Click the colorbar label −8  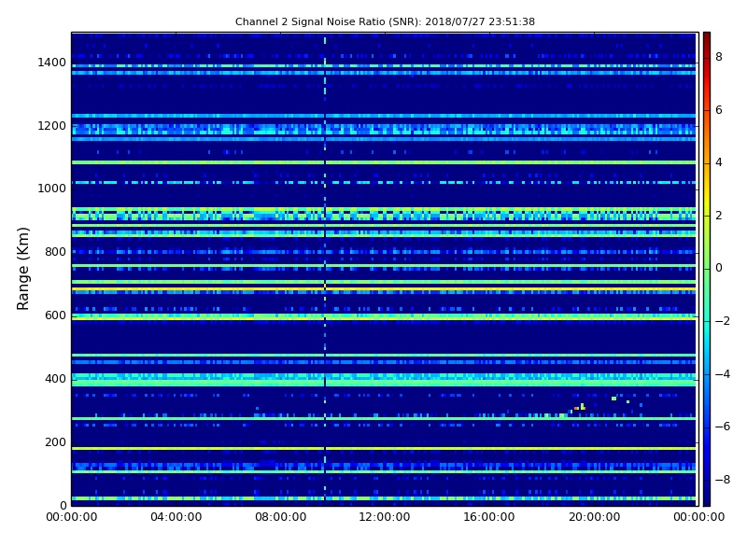723,480
